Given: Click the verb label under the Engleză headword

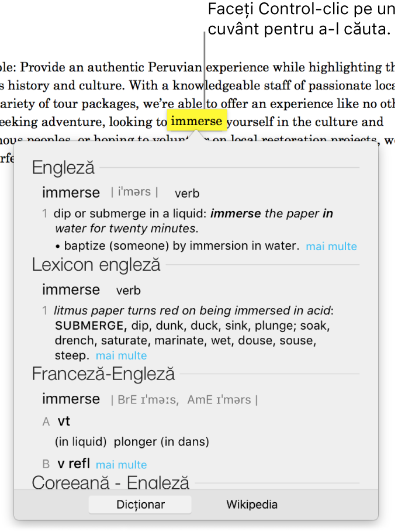Looking at the screenshot, I should click(x=187, y=193).
